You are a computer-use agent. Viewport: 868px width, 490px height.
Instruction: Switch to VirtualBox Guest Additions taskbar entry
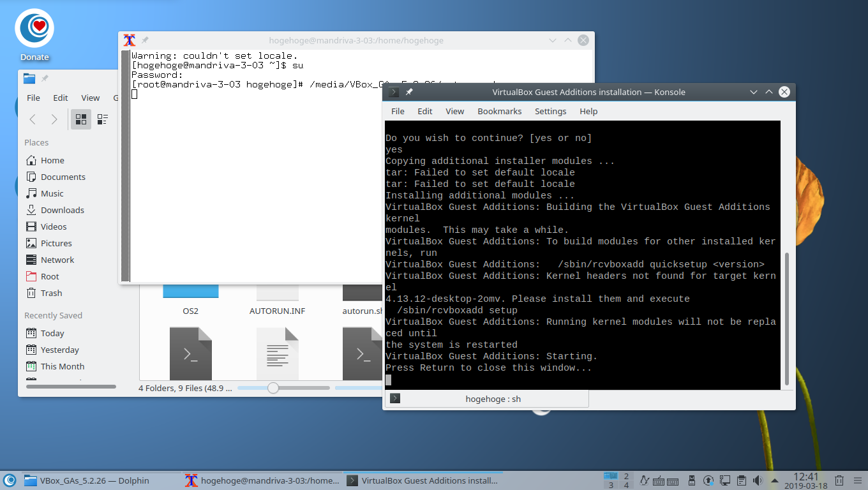423,480
